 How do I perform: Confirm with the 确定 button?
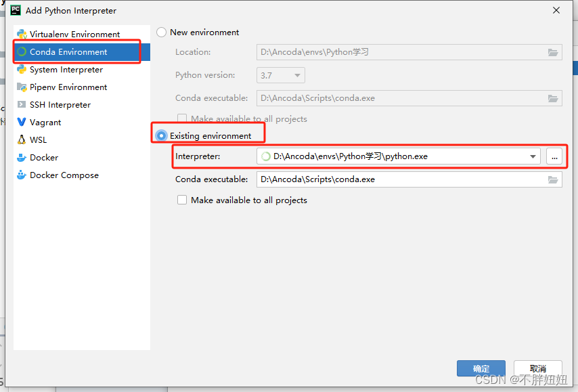[x=481, y=368]
